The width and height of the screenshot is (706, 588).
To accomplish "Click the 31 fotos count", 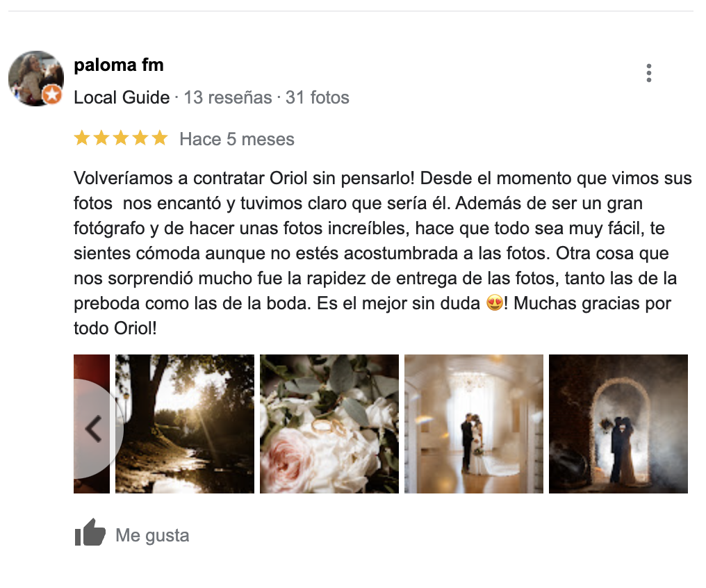I will (317, 98).
